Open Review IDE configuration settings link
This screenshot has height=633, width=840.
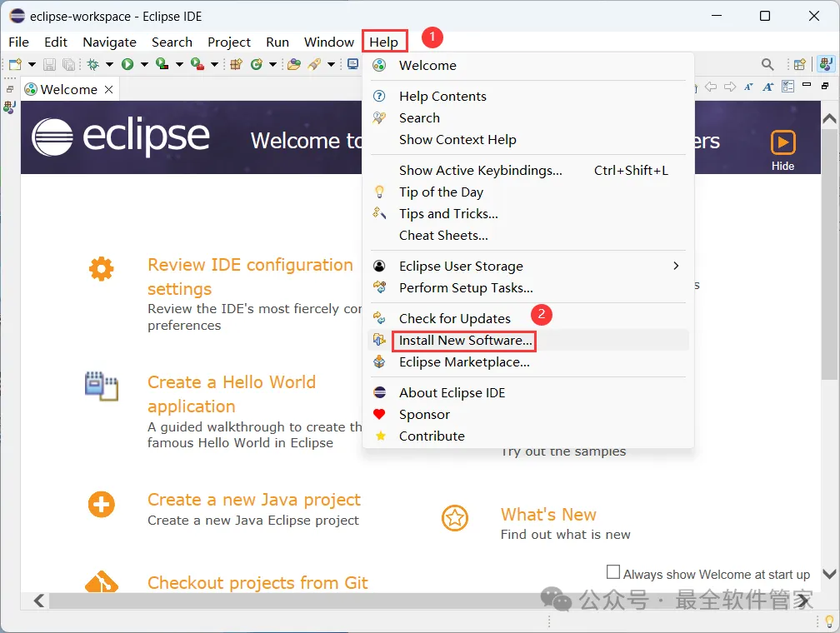[250, 277]
